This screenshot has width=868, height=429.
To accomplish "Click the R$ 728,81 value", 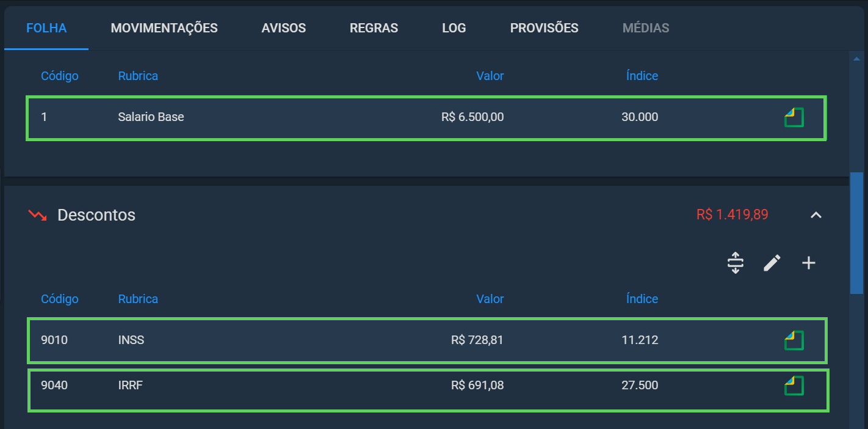I will pyautogui.click(x=477, y=340).
